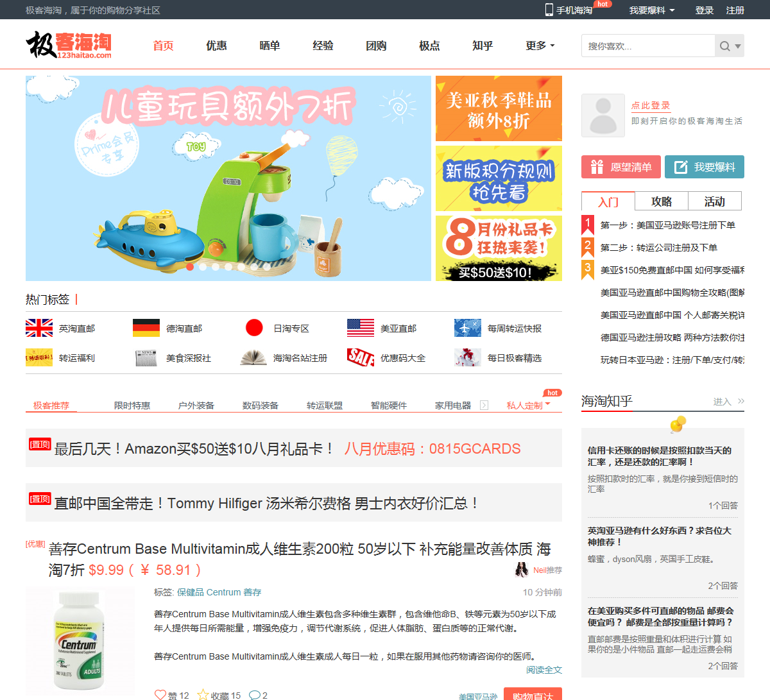Open the German flag 德淘直邮 icon
Viewport: 770px width, 700px height.
146,328
